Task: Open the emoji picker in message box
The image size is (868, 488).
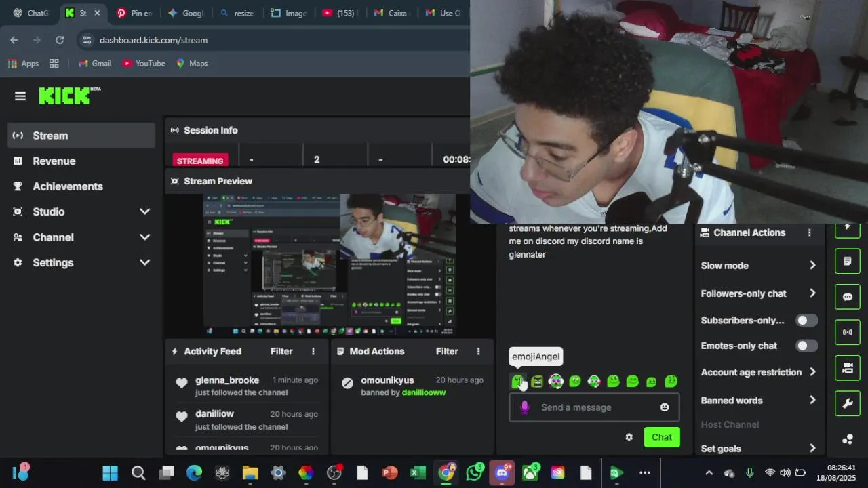Action: click(x=665, y=407)
